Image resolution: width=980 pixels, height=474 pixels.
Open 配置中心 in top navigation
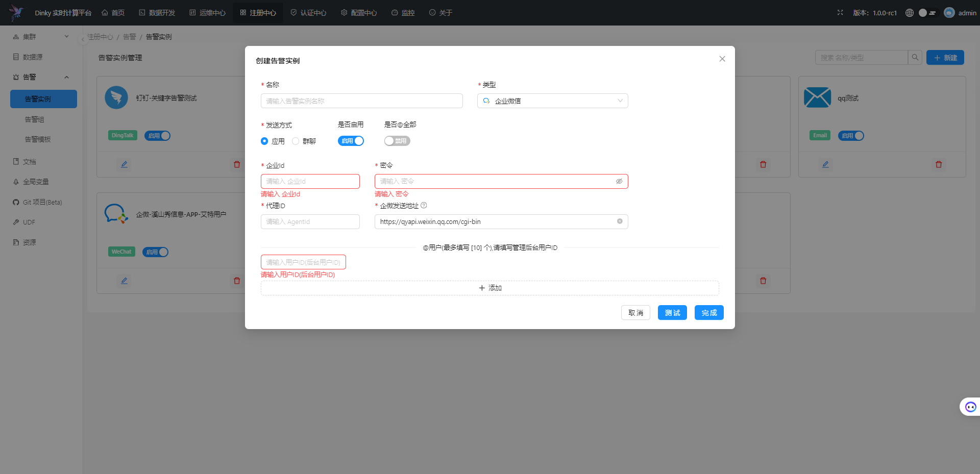coord(359,13)
